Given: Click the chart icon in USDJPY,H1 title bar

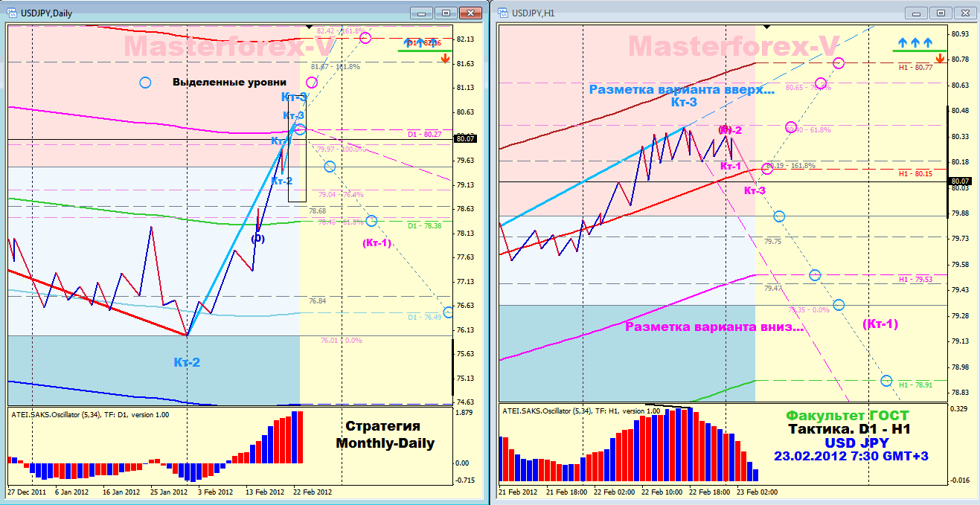Looking at the screenshot, I should point(502,12).
